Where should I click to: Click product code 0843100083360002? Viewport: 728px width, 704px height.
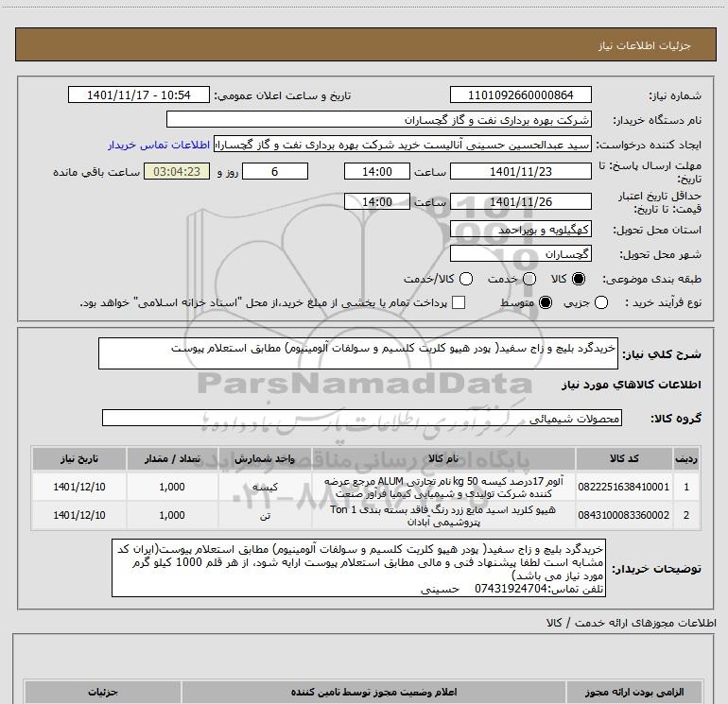(x=624, y=515)
